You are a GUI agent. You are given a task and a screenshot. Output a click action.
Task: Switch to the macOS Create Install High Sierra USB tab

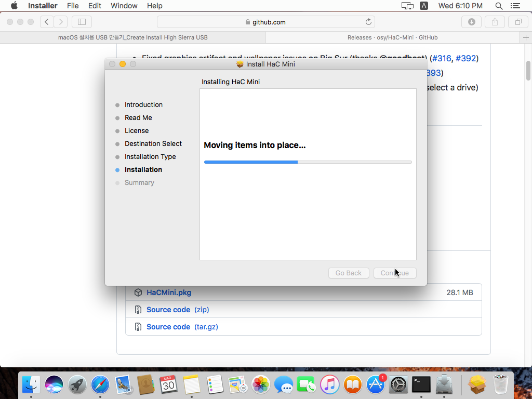[x=133, y=37]
